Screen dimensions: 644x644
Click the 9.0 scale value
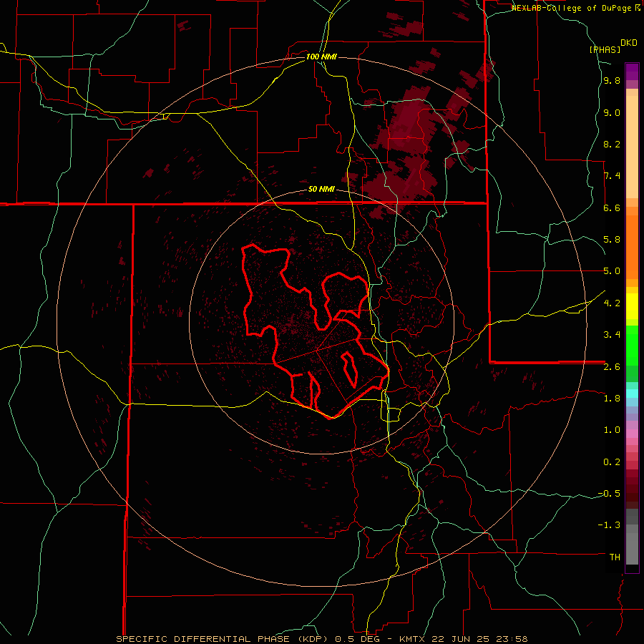click(612, 112)
